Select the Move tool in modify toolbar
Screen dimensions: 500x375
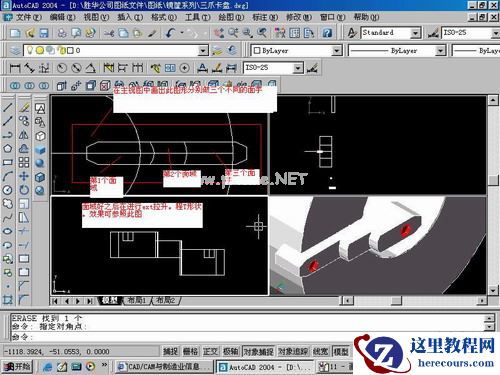(24, 176)
